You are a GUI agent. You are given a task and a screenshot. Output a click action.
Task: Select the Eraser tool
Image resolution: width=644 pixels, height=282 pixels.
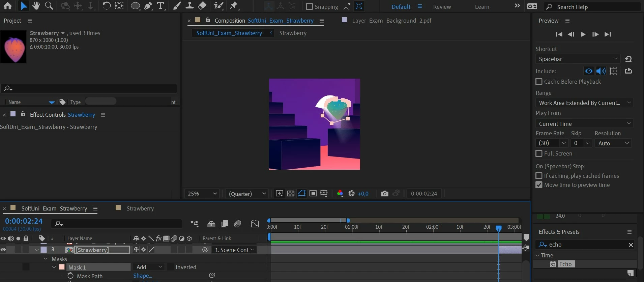[202, 6]
